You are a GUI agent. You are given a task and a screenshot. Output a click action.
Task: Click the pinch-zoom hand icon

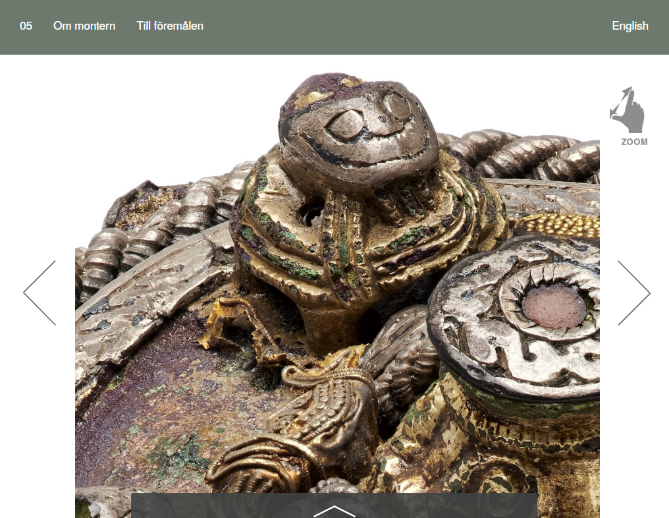click(626, 110)
